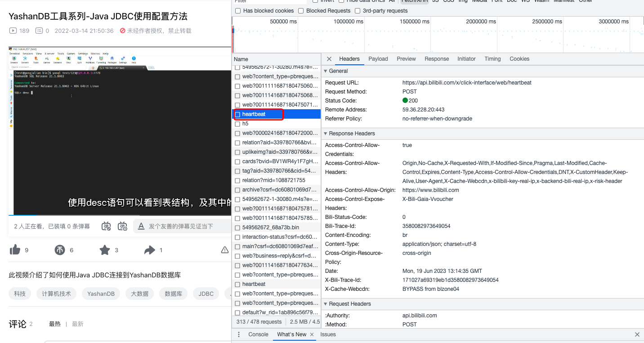Click the danmaku font style A icon

(x=141, y=226)
